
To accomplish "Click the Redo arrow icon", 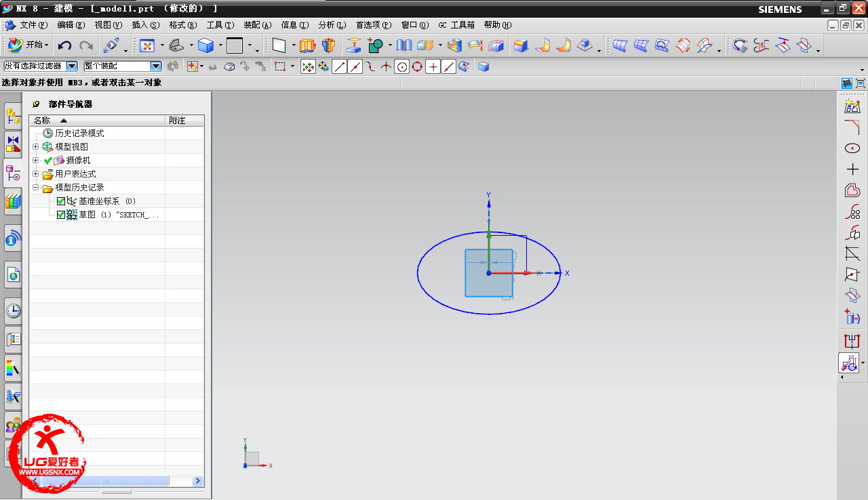I will 86,45.
